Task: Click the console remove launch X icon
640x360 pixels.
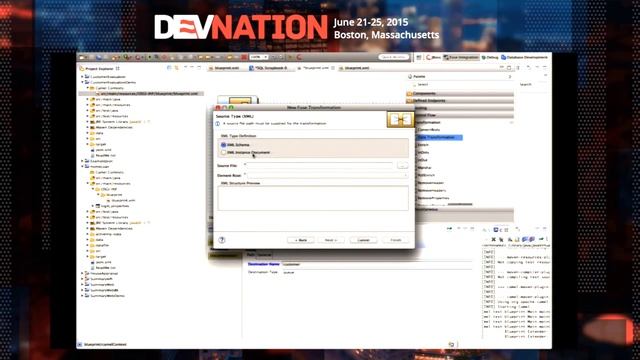Action: (x=493, y=239)
